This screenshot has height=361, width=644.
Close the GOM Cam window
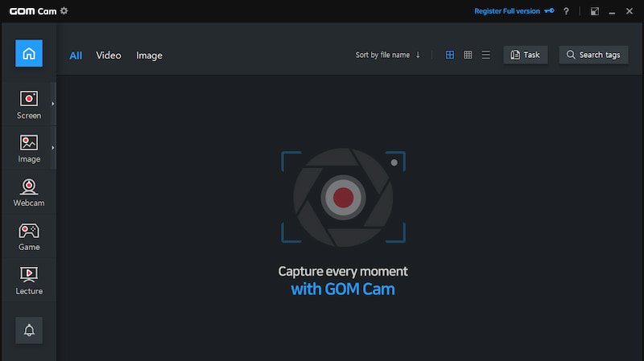click(630, 11)
